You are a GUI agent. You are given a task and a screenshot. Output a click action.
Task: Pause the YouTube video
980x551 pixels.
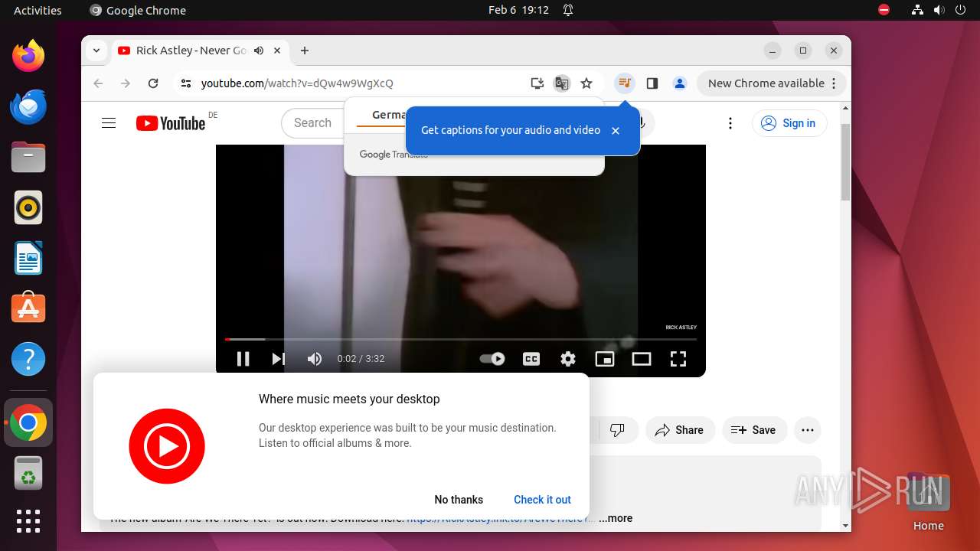(243, 359)
